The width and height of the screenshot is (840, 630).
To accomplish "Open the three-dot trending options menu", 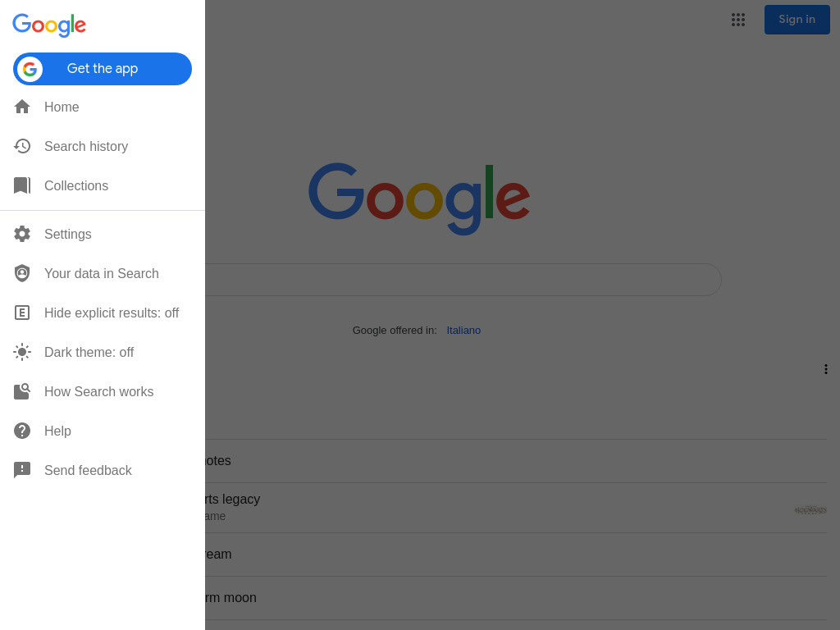I will point(825,369).
